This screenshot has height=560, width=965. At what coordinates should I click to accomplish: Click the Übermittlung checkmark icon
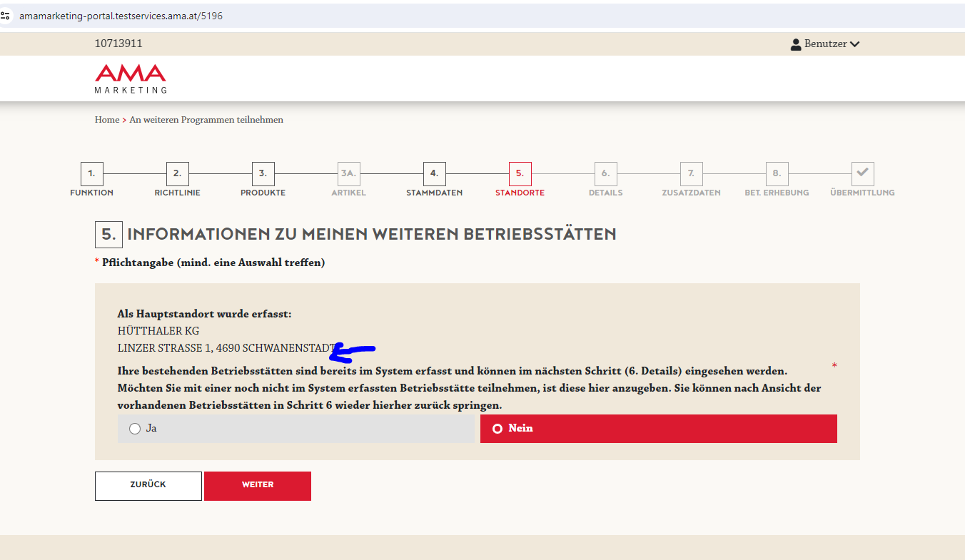click(x=862, y=173)
